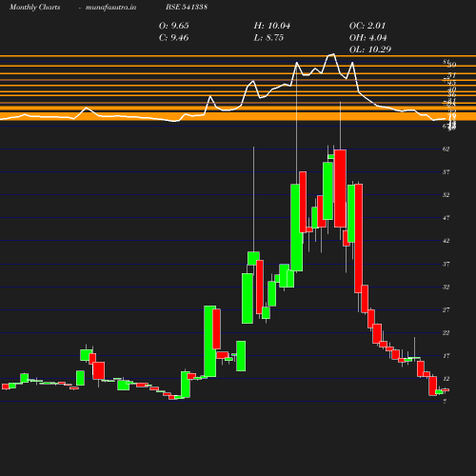Image resolution: width=476 pixels, height=476 pixels.
Task: Click the munafasutra.in watermark text
Action: [110, 8]
